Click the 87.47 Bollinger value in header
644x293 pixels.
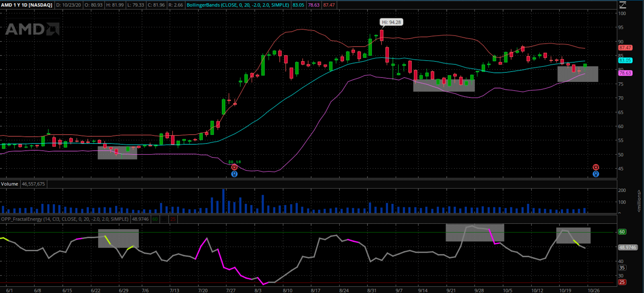click(329, 5)
